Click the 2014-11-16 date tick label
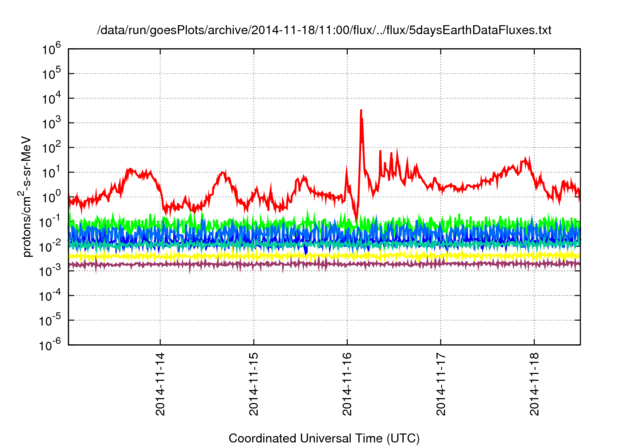Viewport: 640px width, 448px height. (347, 384)
